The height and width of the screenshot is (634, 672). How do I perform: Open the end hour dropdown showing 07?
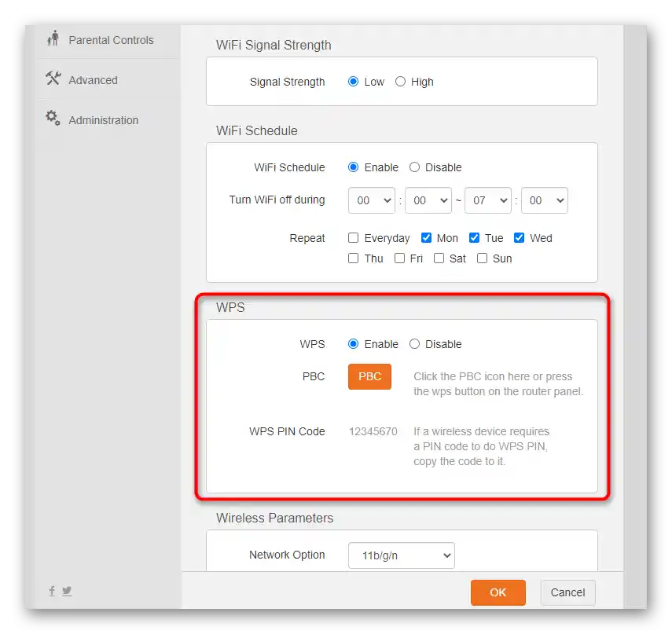(488, 200)
